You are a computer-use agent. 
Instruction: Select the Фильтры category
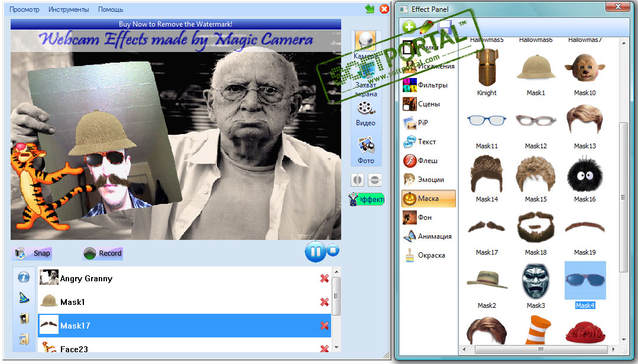click(429, 85)
